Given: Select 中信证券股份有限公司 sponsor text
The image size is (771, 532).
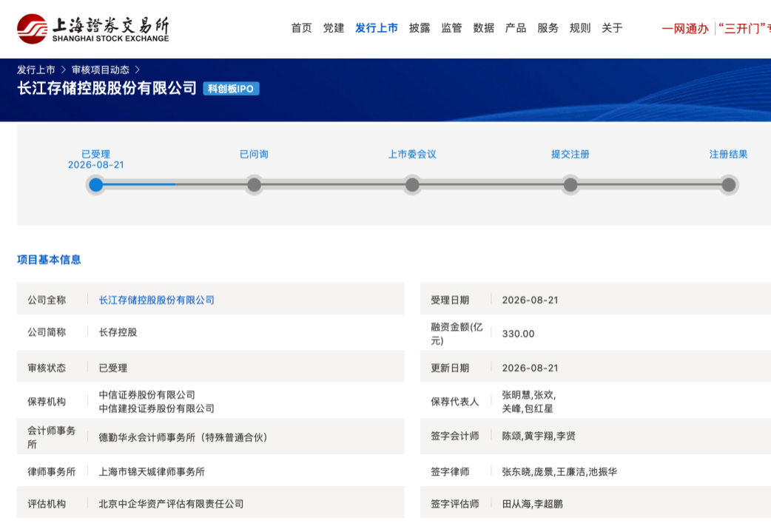Looking at the screenshot, I should (147, 395).
